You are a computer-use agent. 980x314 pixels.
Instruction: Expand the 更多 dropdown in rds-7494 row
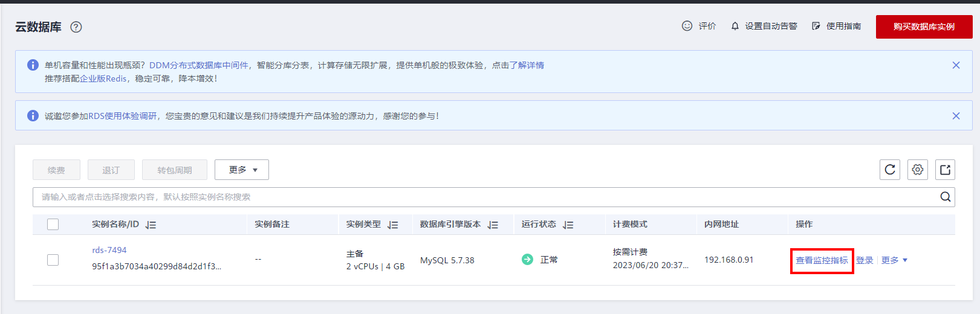click(x=894, y=260)
